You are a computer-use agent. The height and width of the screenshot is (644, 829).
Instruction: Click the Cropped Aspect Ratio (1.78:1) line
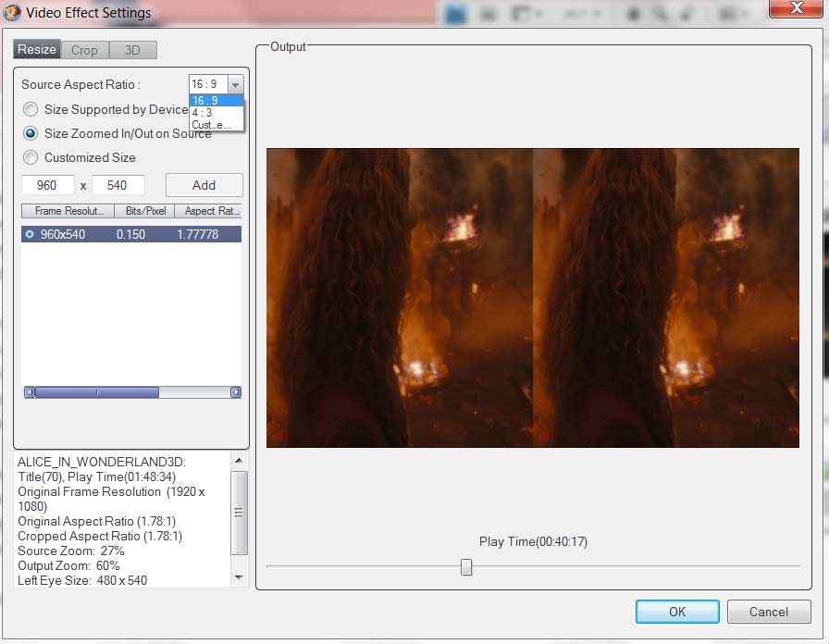tap(100, 536)
